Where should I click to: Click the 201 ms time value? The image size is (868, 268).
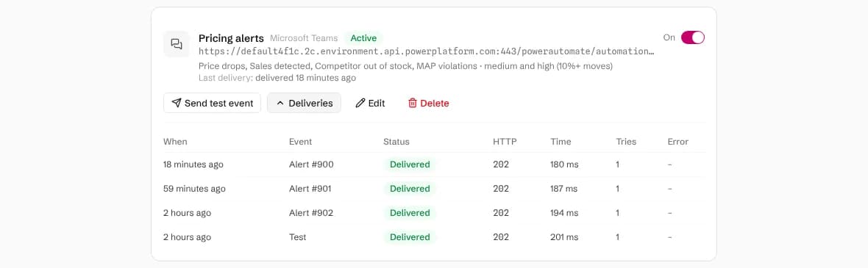click(564, 237)
